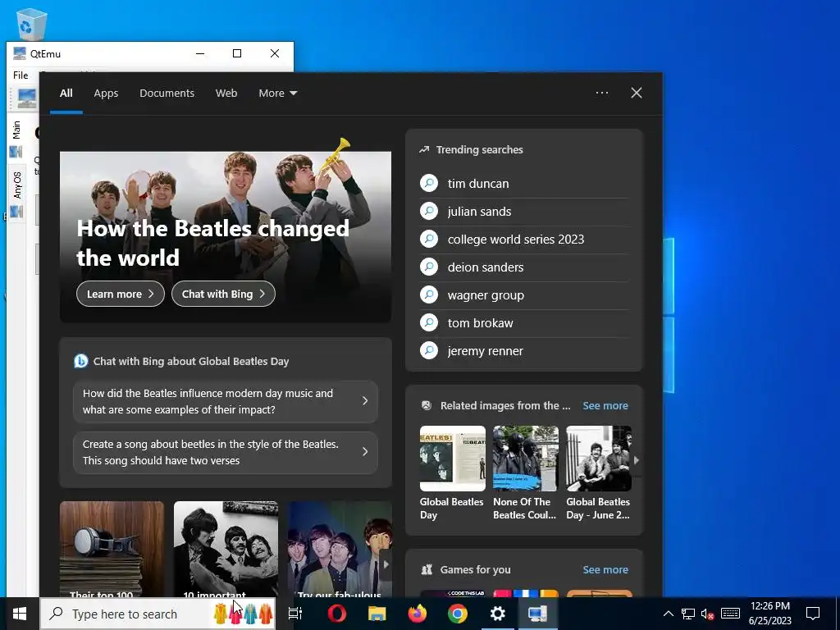Click the muted volume tray icon

click(x=708, y=614)
